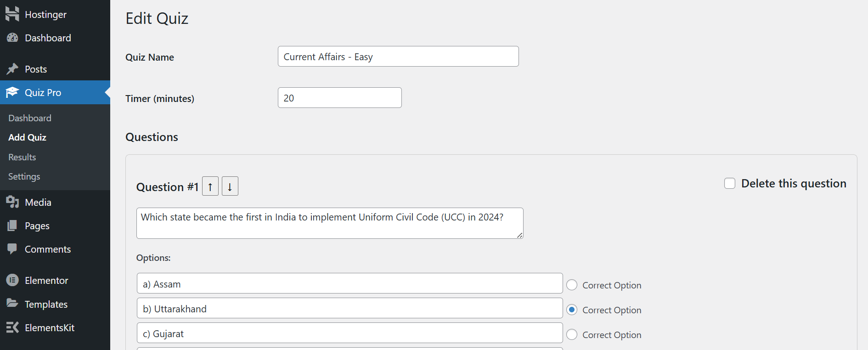Click the Questions section heading
Viewport: 868px width, 350px height.
coord(152,137)
